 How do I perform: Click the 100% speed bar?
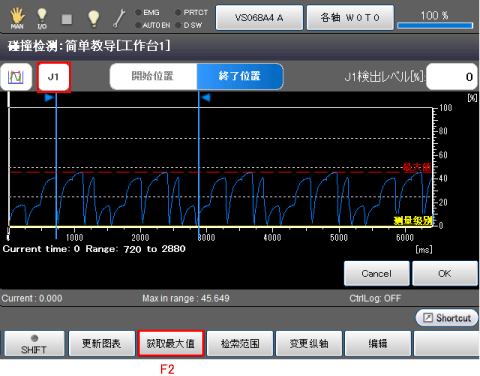tap(435, 25)
